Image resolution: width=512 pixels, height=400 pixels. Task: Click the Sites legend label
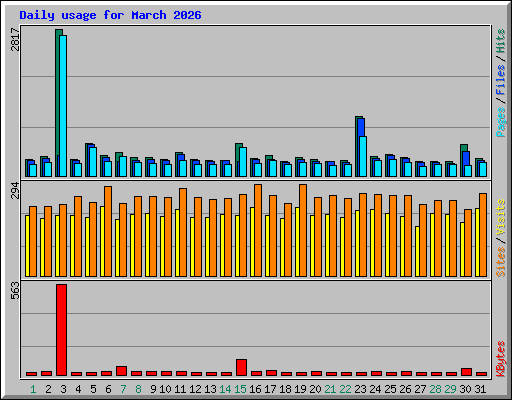point(500,262)
